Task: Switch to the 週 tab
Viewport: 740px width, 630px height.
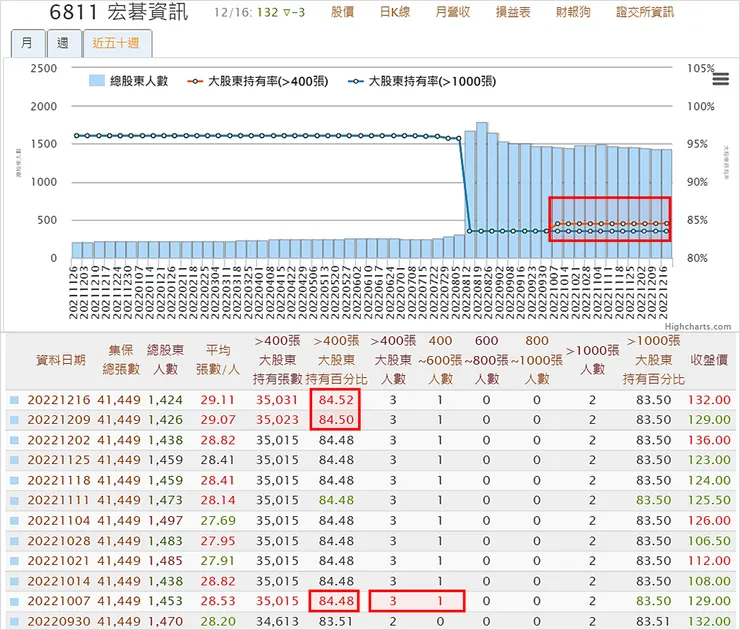Action: pyautogui.click(x=63, y=43)
